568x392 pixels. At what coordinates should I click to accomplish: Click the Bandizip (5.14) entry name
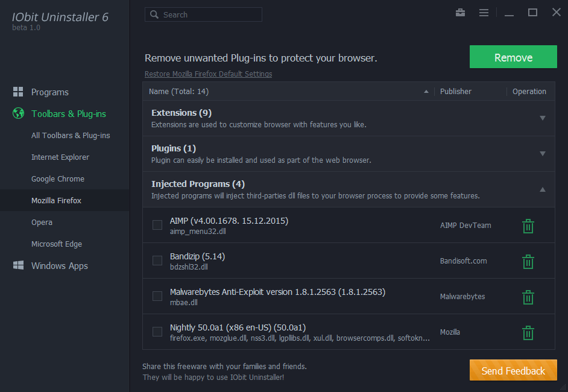197,256
